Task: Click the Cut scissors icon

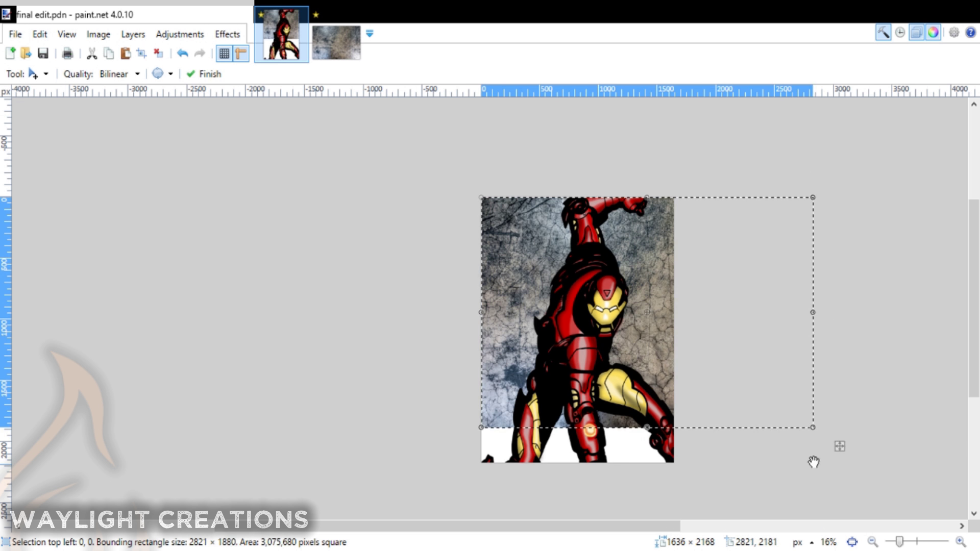Action: tap(92, 53)
